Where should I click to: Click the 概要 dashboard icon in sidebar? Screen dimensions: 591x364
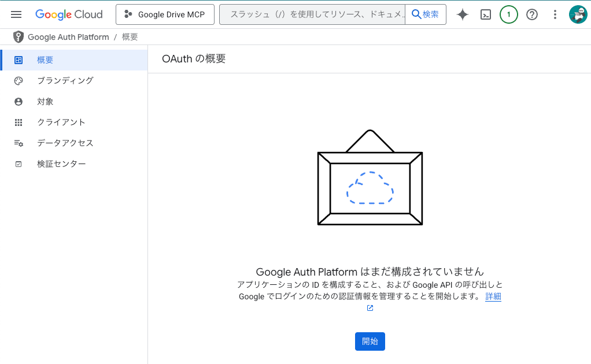(19, 60)
